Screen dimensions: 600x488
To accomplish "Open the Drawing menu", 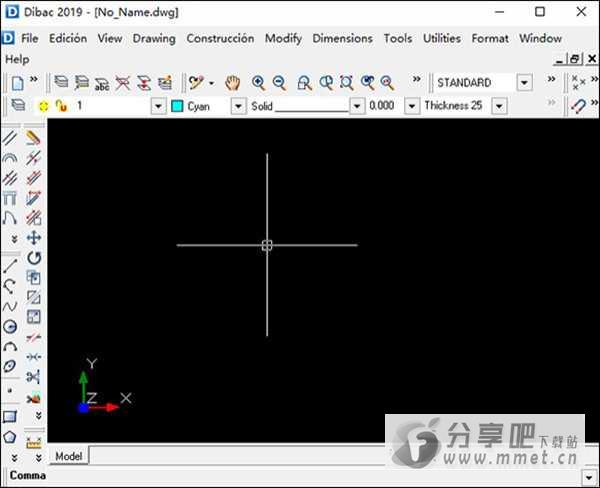I will (x=154, y=39).
